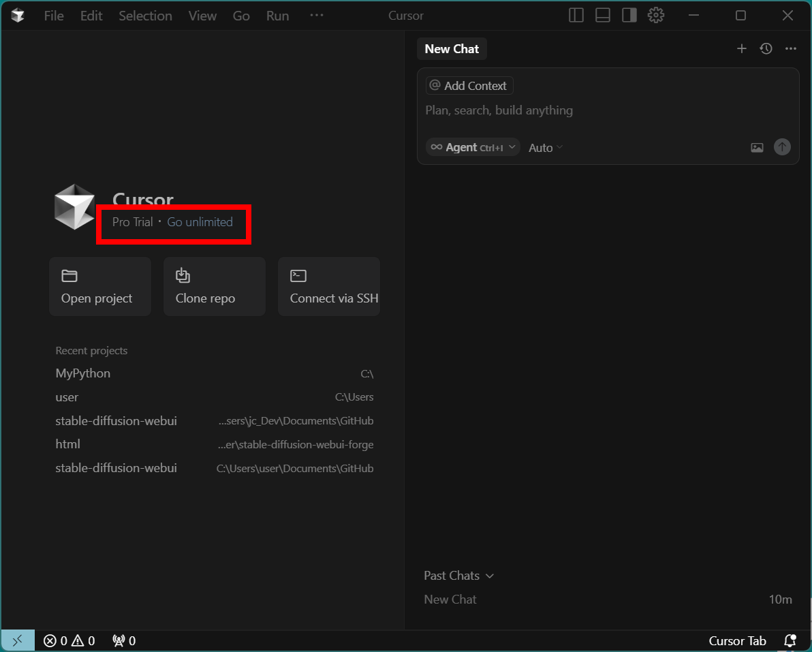812x652 pixels.
Task: Open notifications bell in status bar
Action: pos(790,640)
